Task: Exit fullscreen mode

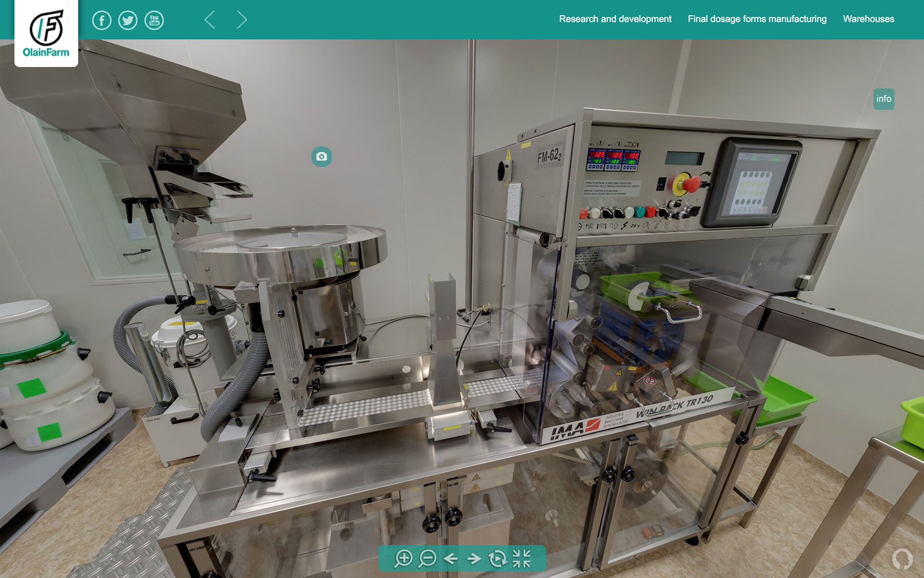Action: click(521, 558)
